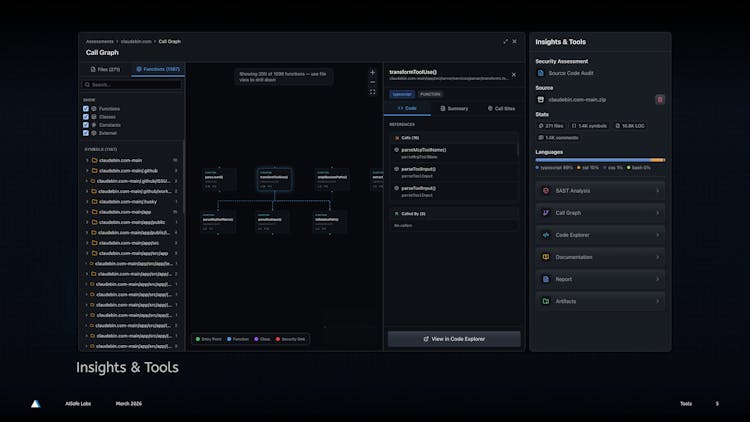
Task: Expand the Call Graph panel to fullscreen
Action: click(x=505, y=41)
